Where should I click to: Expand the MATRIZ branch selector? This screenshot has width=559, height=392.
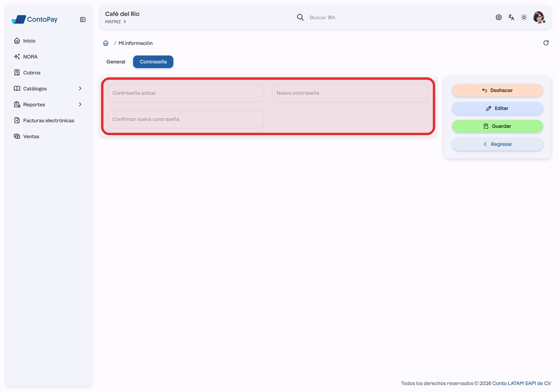(x=116, y=22)
